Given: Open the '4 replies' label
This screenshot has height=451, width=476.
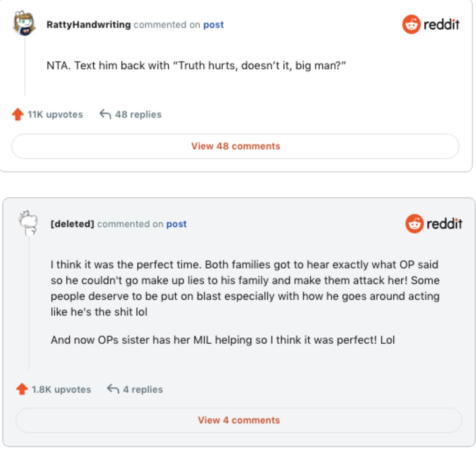Looking at the screenshot, I should pyautogui.click(x=143, y=389).
